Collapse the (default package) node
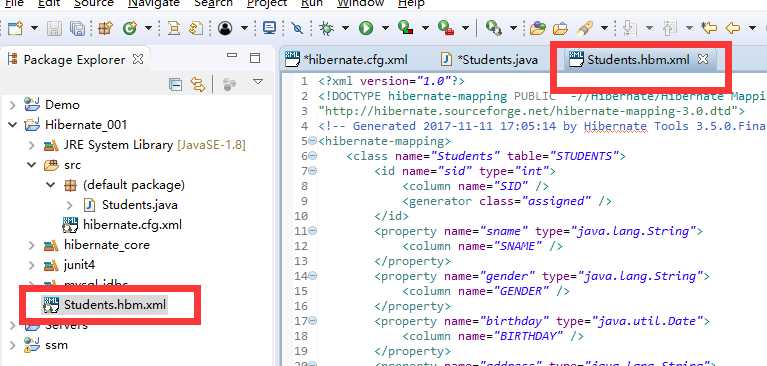The width and height of the screenshot is (767, 366). click(51, 185)
